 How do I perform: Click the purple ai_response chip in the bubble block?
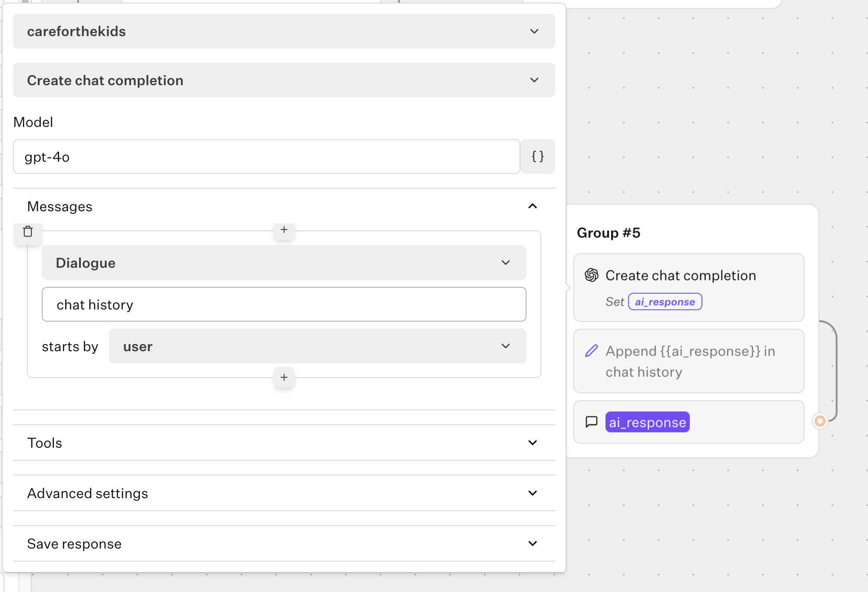647,422
